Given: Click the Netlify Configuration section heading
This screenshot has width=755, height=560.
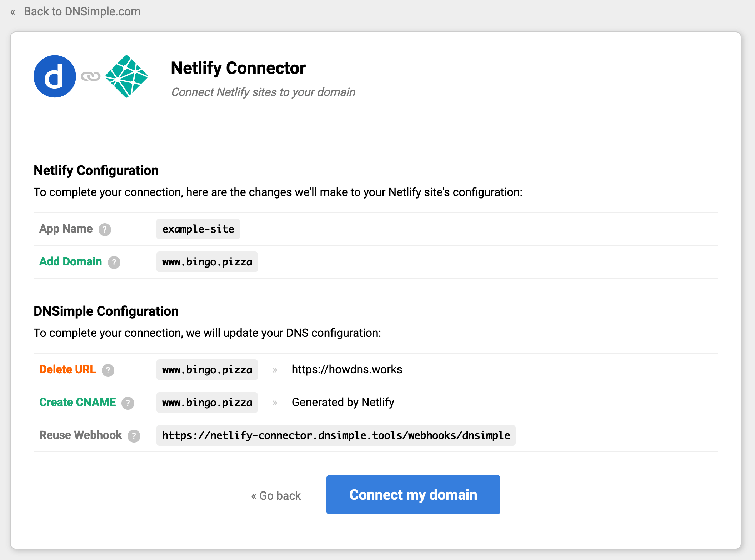Looking at the screenshot, I should tap(96, 170).
